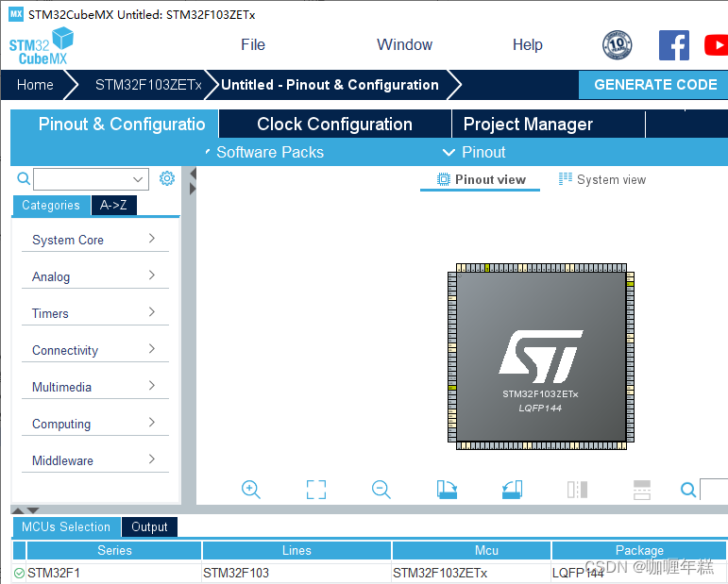Switch to Project Manager tab
728x584 pixels.
[x=549, y=124]
